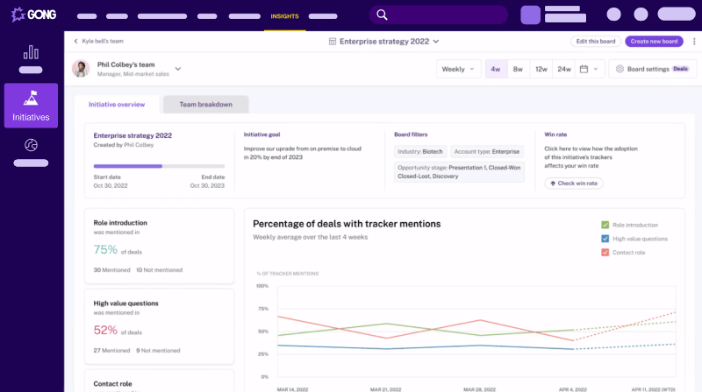Open the calendar date picker icon
This screenshot has width=702, height=392.
(x=584, y=69)
